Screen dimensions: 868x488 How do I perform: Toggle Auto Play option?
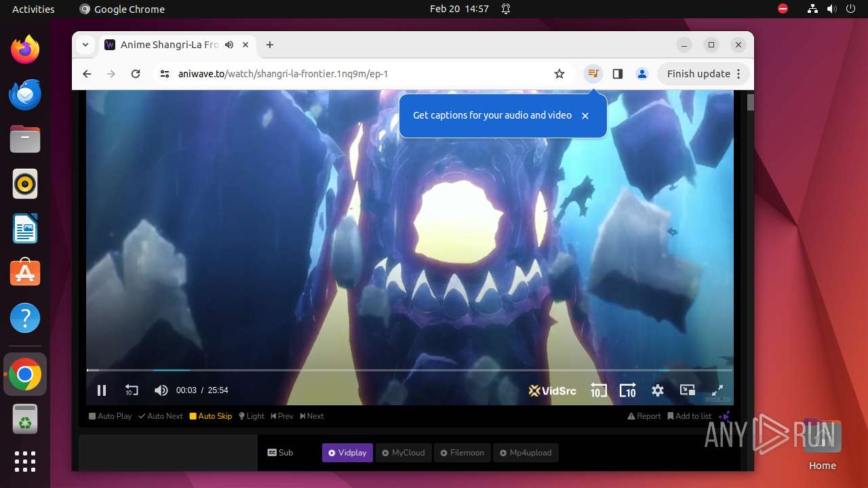110,416
